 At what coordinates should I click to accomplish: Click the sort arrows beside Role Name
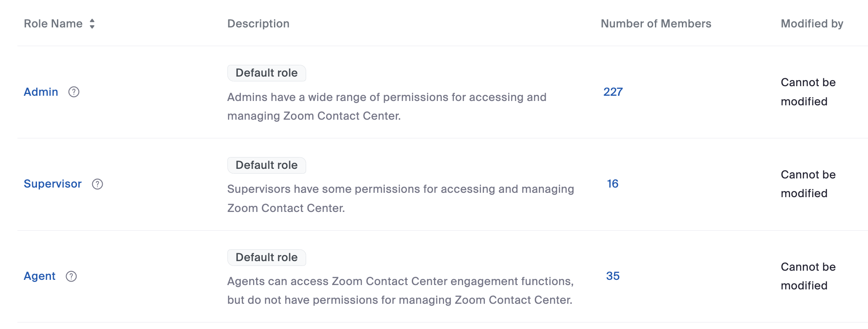[92, 23]
